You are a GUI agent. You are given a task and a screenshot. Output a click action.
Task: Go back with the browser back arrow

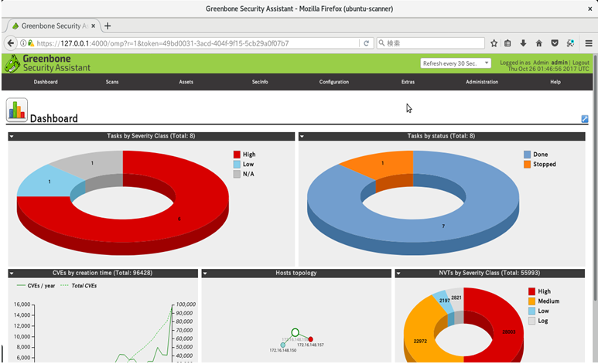tap(11, 43)
